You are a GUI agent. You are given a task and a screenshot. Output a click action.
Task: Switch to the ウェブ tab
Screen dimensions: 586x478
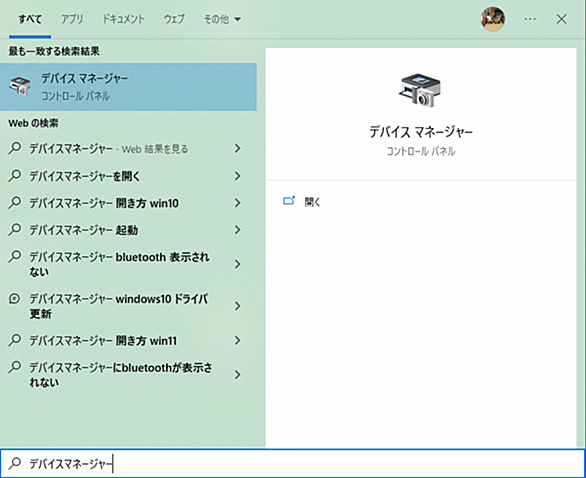click(x=174, y=19)
